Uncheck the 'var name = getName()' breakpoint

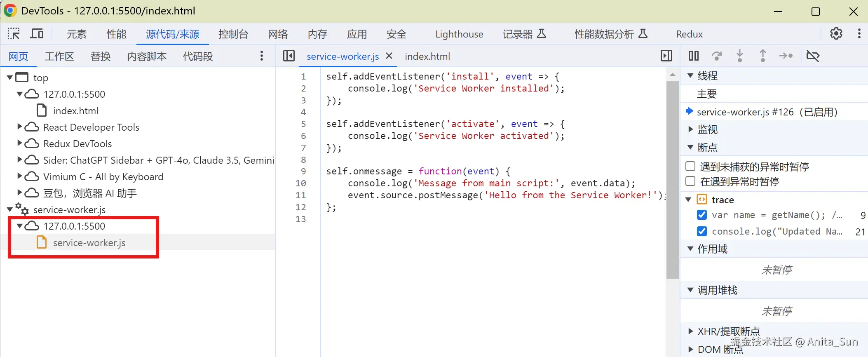pos(702,215)
